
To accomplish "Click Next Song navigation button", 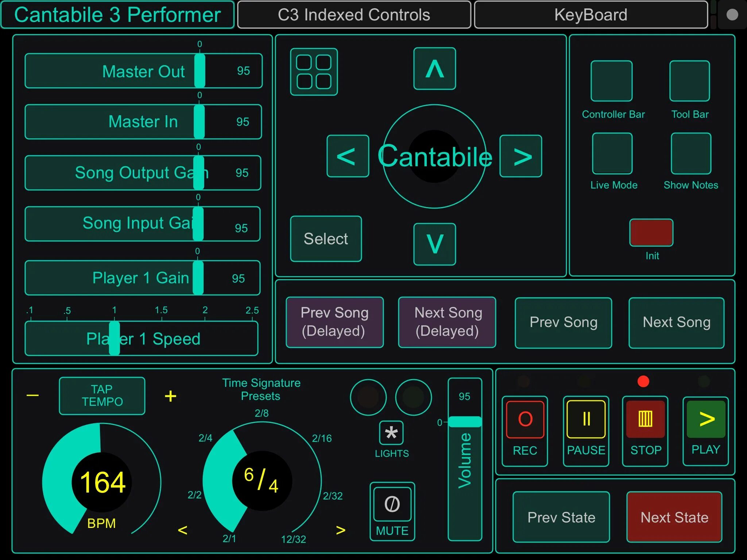I will (676, 322).
